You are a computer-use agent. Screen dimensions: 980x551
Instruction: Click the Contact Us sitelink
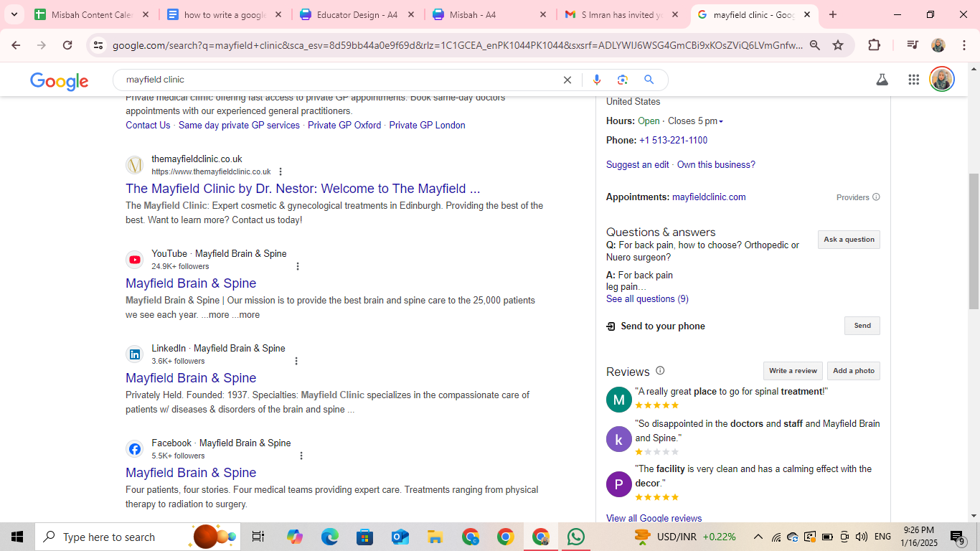coord(148,125)
